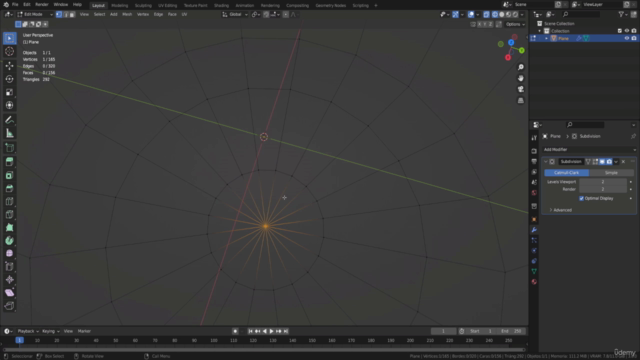This screenshot has width=640, height=360.
Task: Switch to solid viewport shading
Action: [x=502, y=14]
